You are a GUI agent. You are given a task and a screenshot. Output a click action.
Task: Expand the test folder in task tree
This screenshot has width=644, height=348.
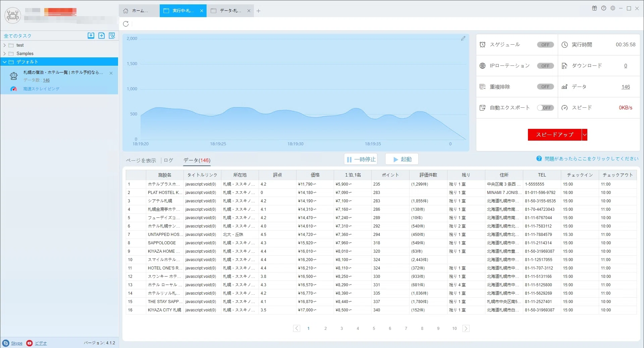pyautogui.click(x=5, y=45)
